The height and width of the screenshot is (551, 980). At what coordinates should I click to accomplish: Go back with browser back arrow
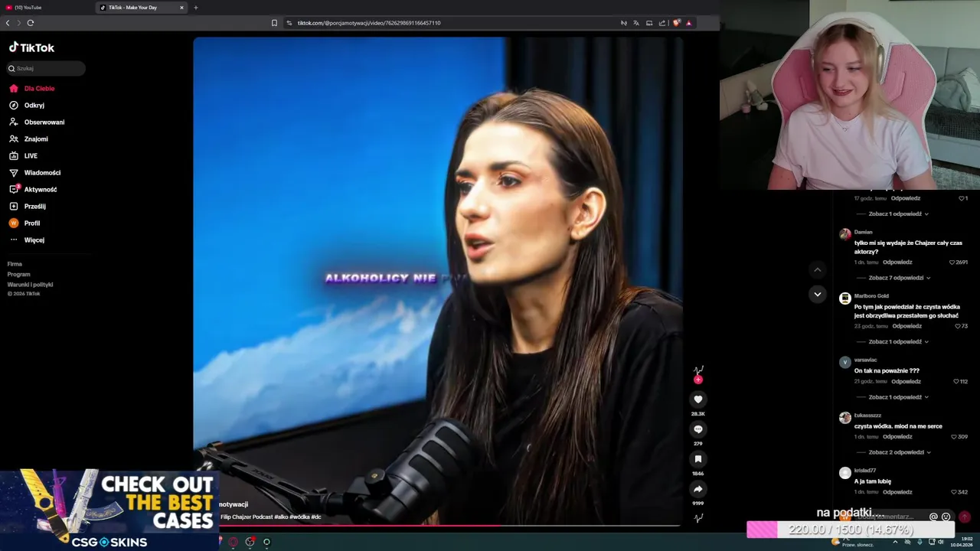tap(8, 23)
